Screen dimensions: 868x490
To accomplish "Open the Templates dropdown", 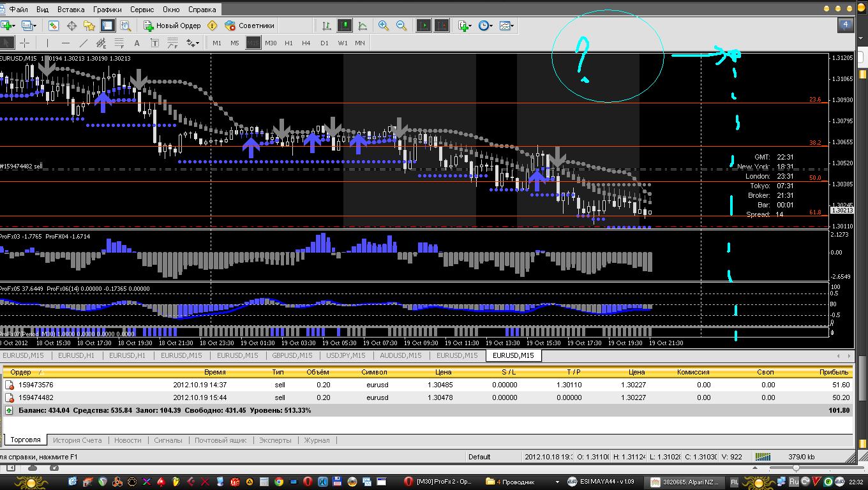I will [507, 26].
